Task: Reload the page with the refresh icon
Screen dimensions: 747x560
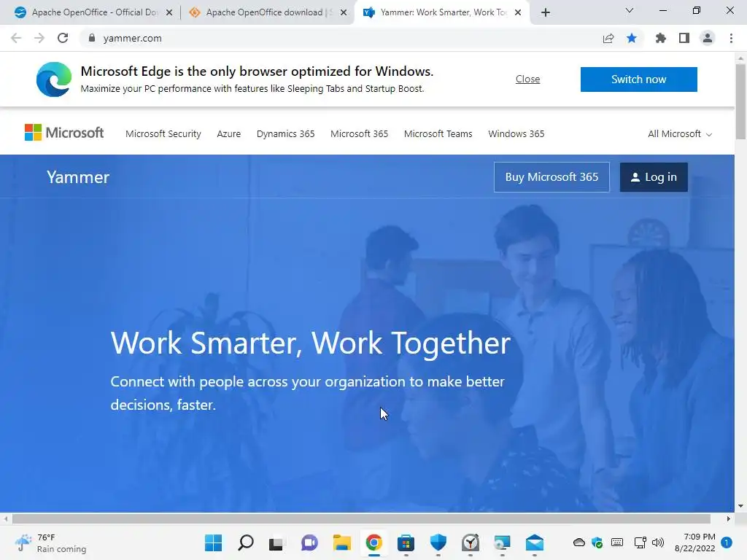Action: 63,38
